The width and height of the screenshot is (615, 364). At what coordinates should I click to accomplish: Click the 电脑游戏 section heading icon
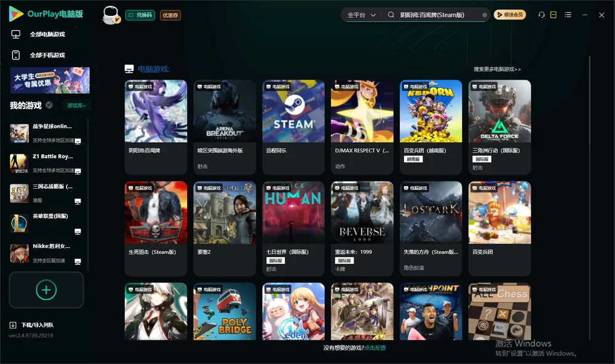129,69
